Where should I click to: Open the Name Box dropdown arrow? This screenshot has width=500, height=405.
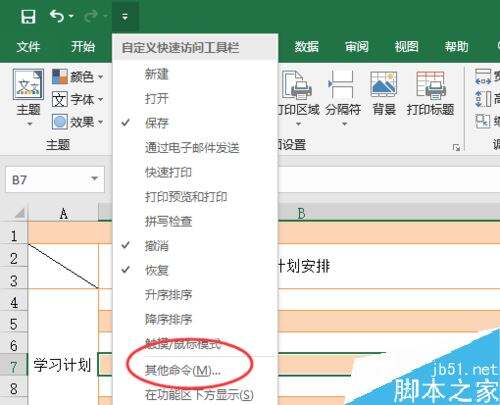click(x=95, y=179)
